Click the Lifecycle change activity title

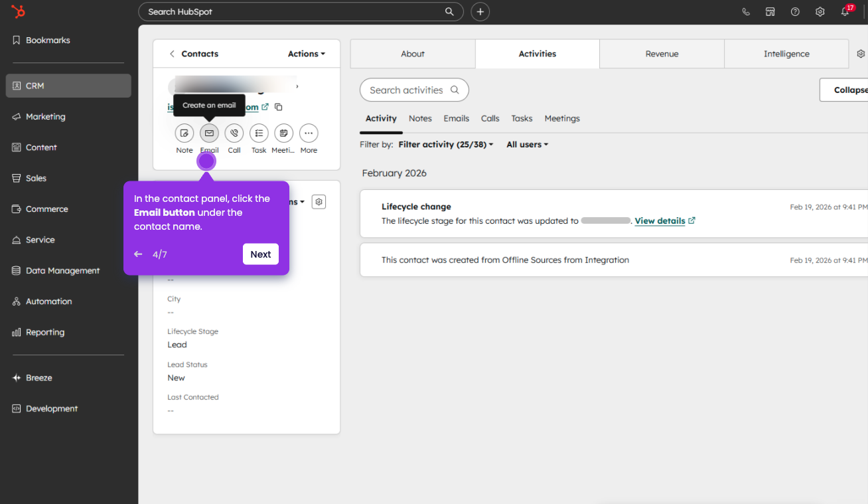416,207
